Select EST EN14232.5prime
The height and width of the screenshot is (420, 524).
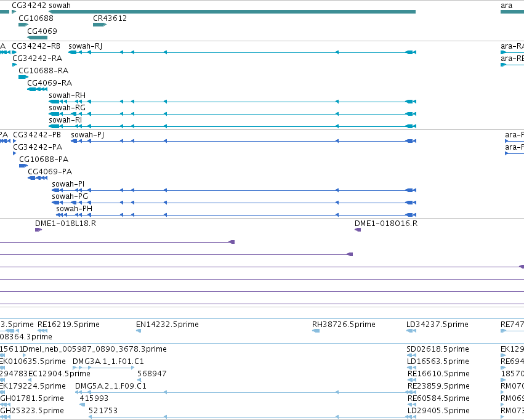coord(139,331)
